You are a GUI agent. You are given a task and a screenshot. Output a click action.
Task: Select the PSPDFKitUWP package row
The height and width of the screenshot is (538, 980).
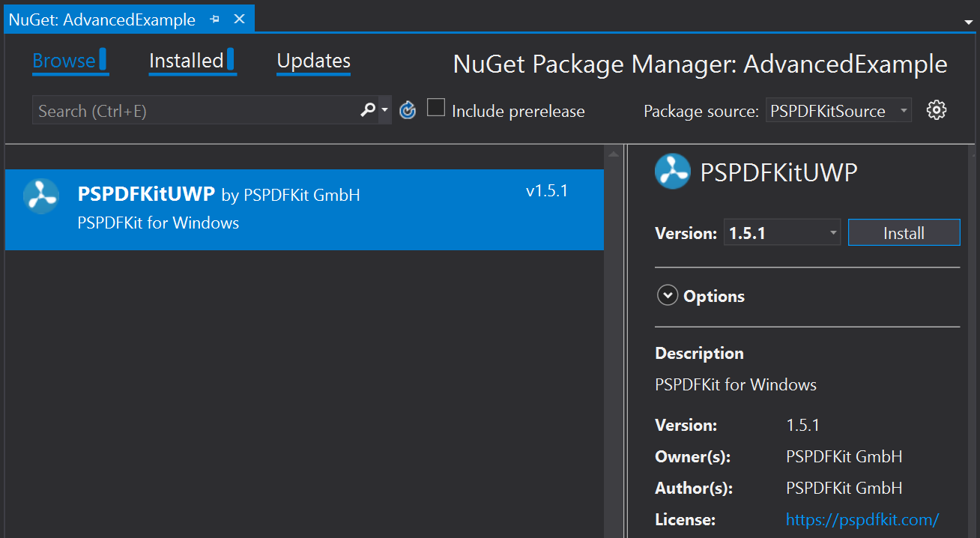tap(304, 210)
